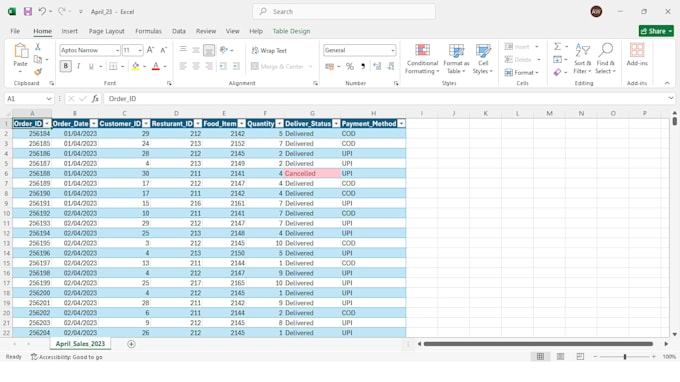Image resolution: width=680 pixels, height=382 pixels.
Task: Open Conditional Formatting menu
Action: tap(422, 59)
